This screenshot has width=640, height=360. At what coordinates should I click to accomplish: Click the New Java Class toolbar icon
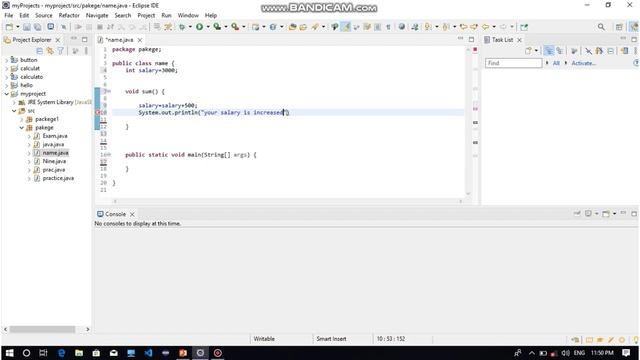[273, 27]
